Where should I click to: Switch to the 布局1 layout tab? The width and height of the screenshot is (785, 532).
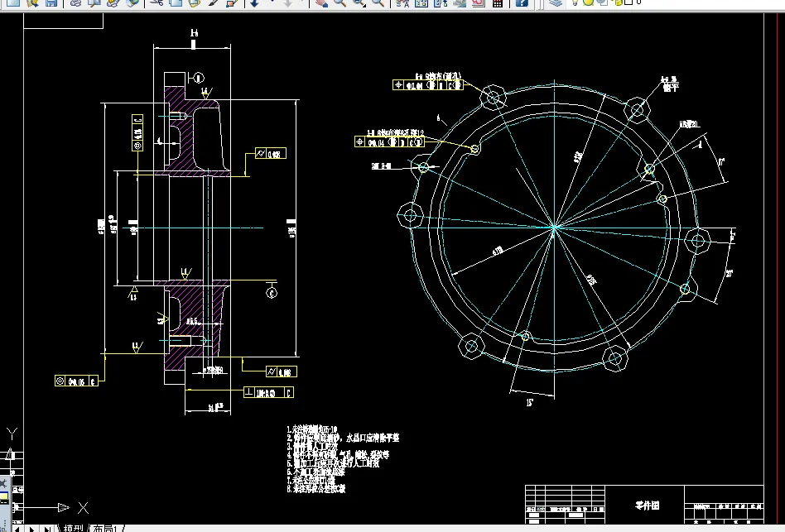coord(104,528)
